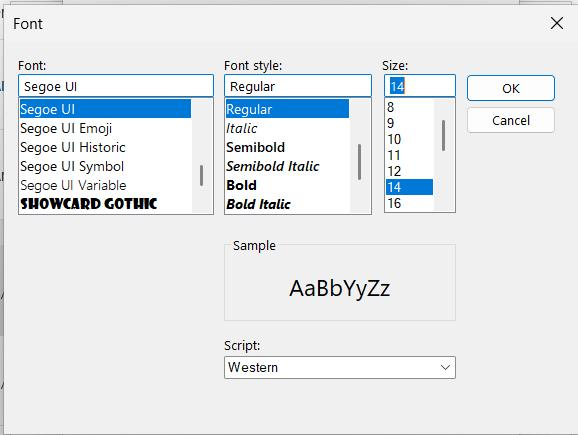Select Semibold font style

pos(287,147)
